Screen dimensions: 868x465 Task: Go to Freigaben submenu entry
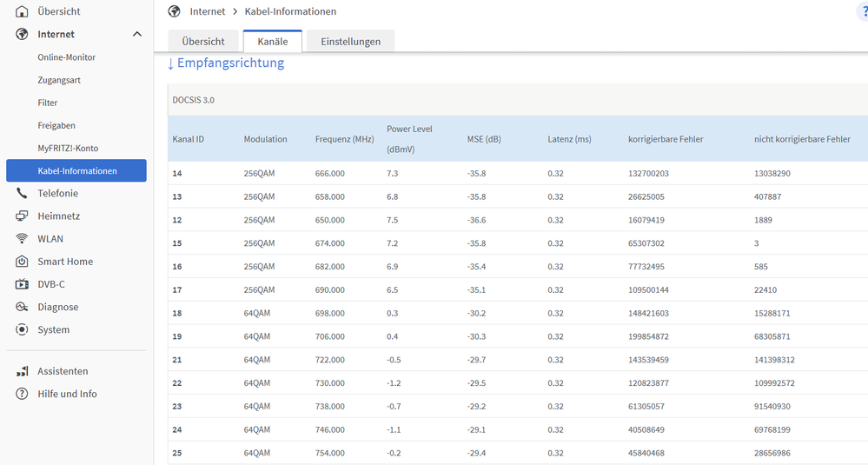[x=56, y=125]
